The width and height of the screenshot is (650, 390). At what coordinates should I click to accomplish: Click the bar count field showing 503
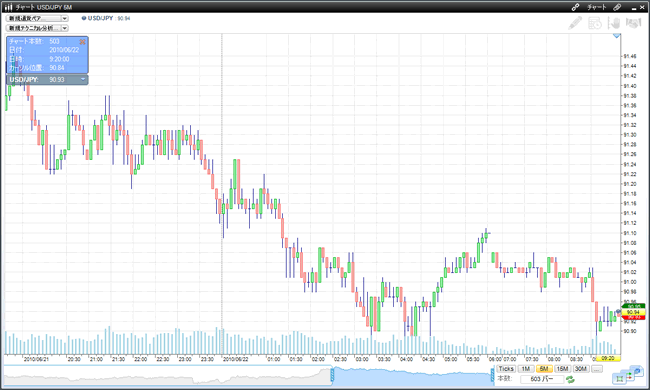tap(542, 379)
